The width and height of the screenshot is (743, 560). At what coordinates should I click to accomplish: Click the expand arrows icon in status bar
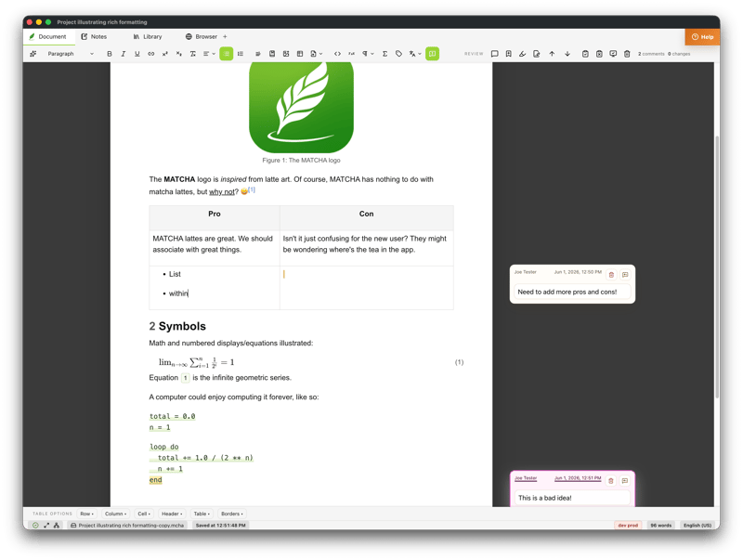click(x=46, y=526)
